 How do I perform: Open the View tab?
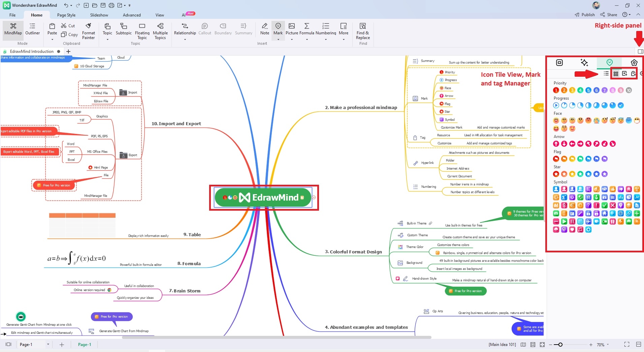pyautogui.click(x=160, y=15)
